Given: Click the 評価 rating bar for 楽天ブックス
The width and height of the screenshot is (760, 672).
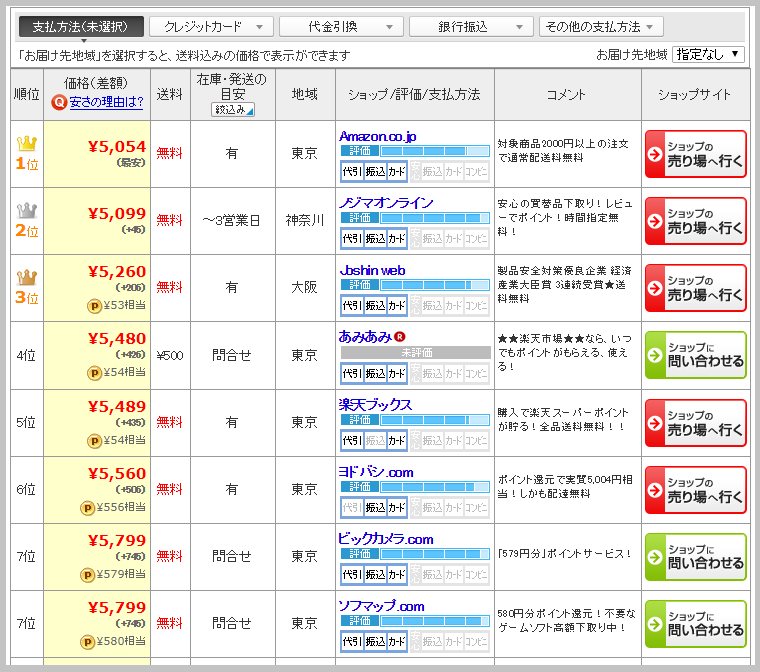Looking at the screenshot, I should 414,420.
